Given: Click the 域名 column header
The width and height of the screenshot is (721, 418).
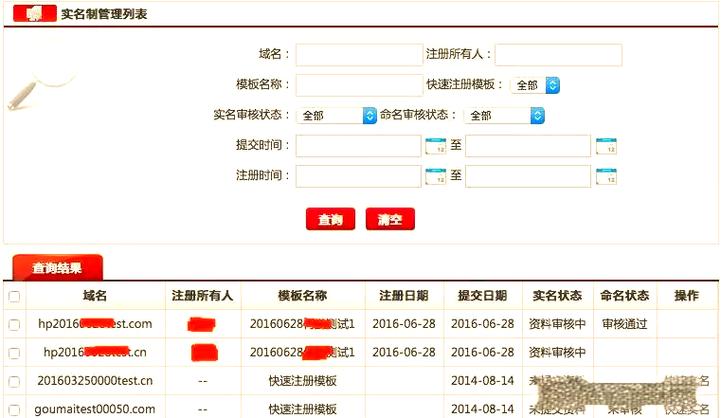Looking at the screenshot, I should (95, 296).
